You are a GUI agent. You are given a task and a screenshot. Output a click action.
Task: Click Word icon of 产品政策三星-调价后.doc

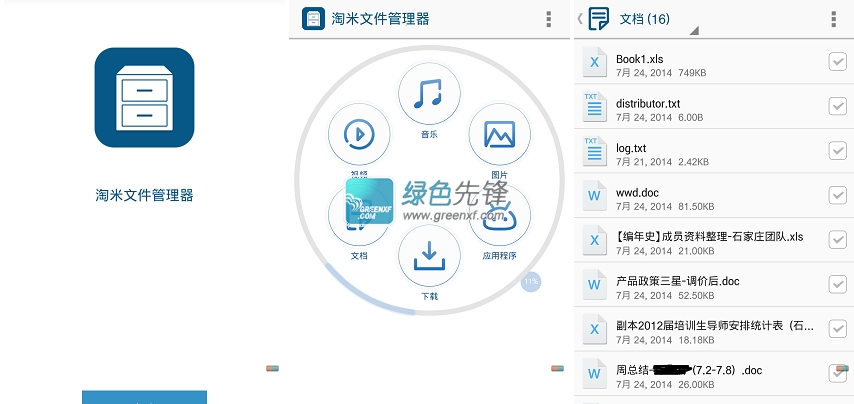[594, 284]
